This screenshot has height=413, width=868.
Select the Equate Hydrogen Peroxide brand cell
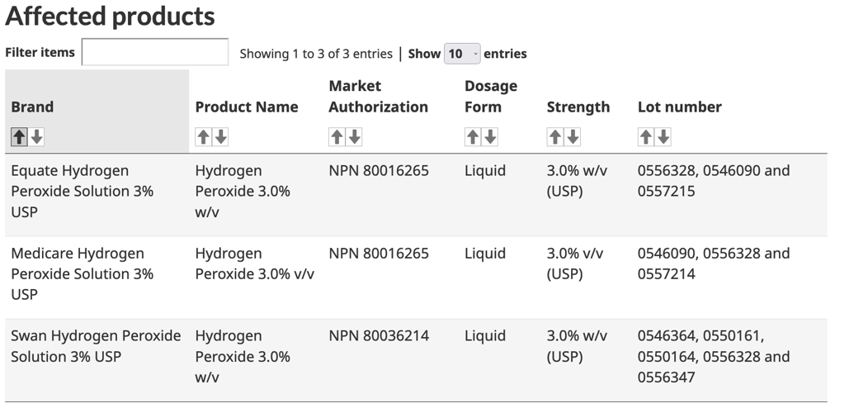82,191
